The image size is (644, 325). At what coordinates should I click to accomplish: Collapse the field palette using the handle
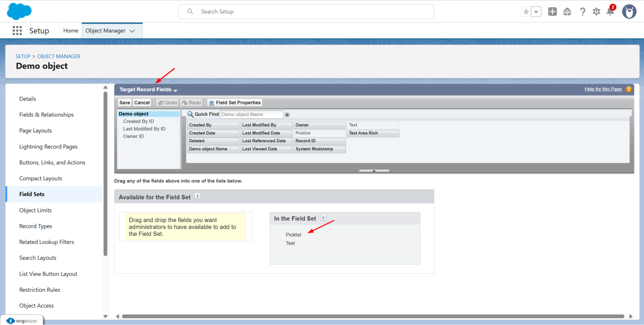[374, 171]
